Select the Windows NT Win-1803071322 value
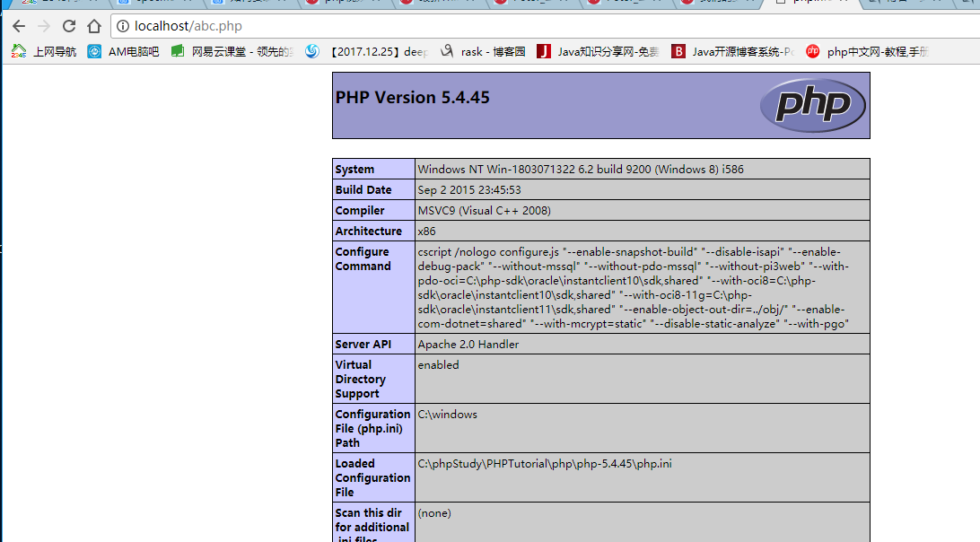 point(643,170)
